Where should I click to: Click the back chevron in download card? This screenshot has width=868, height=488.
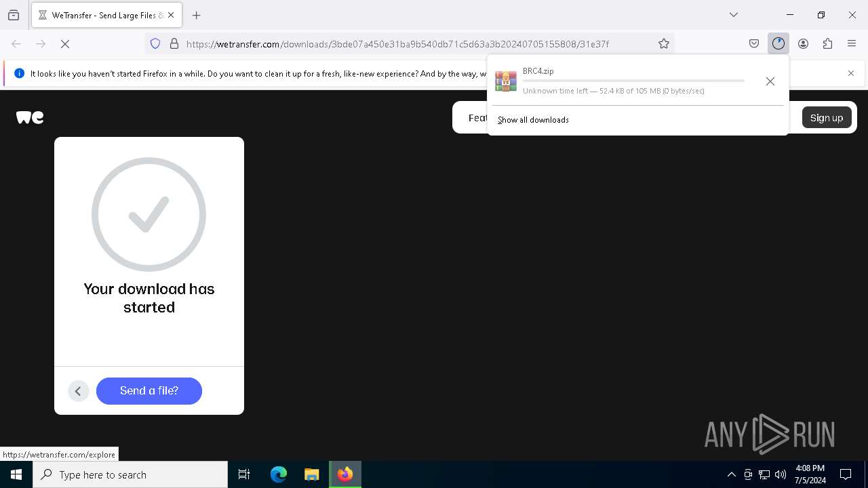click(x=78, y=391)
